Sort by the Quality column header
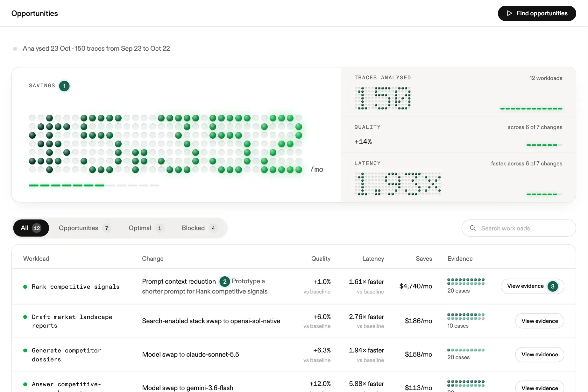Screen dimensions: 588x392 tap(321, 259)
